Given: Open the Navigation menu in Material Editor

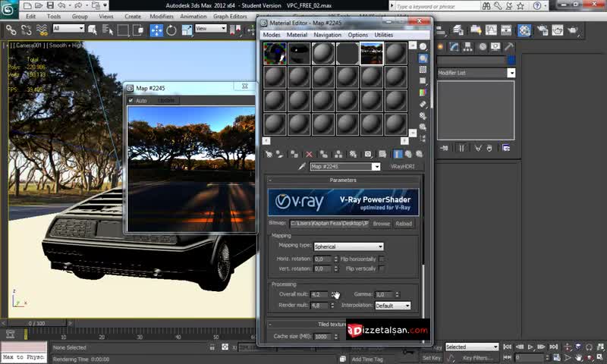Looking at the screenshot, I should click(327, 35).
